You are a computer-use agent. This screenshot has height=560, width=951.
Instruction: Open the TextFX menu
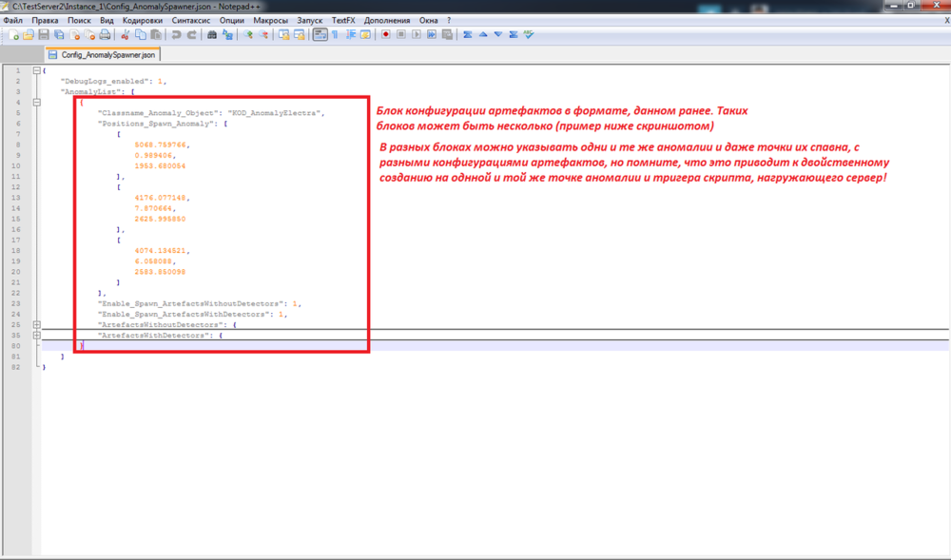[343, 20]
